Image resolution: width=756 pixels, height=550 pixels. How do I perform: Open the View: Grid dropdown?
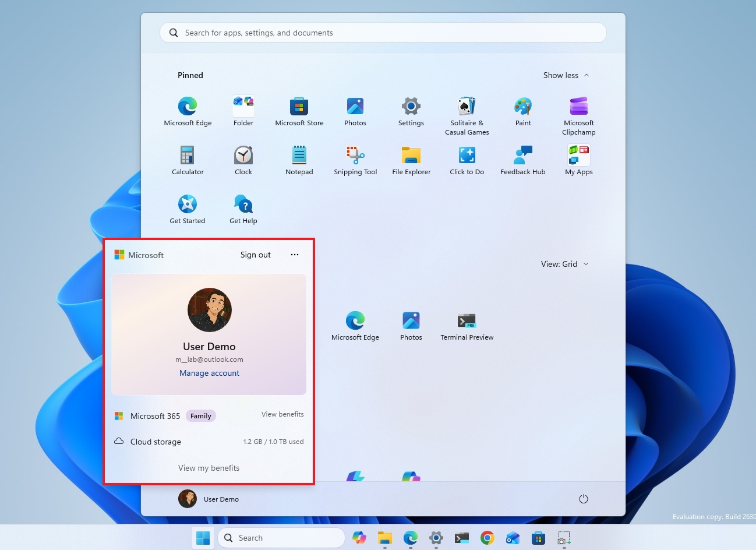pyautogui.click(x=564, y=264)
